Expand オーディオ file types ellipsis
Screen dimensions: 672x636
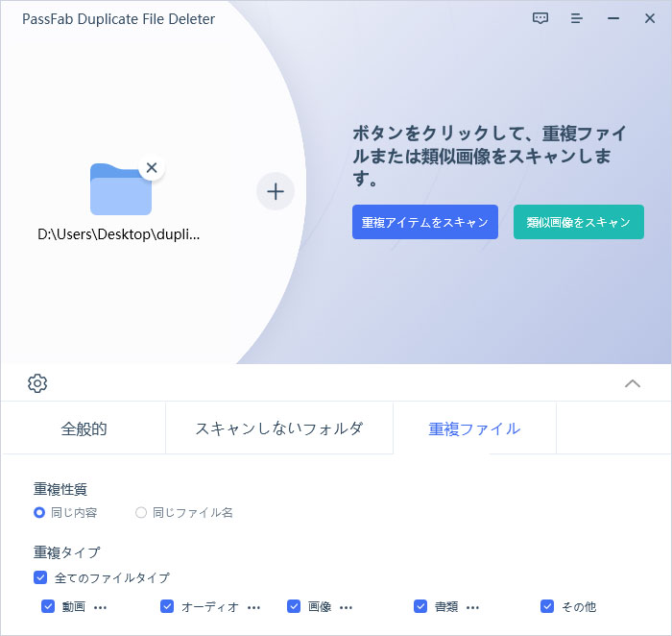click(253, 608)
